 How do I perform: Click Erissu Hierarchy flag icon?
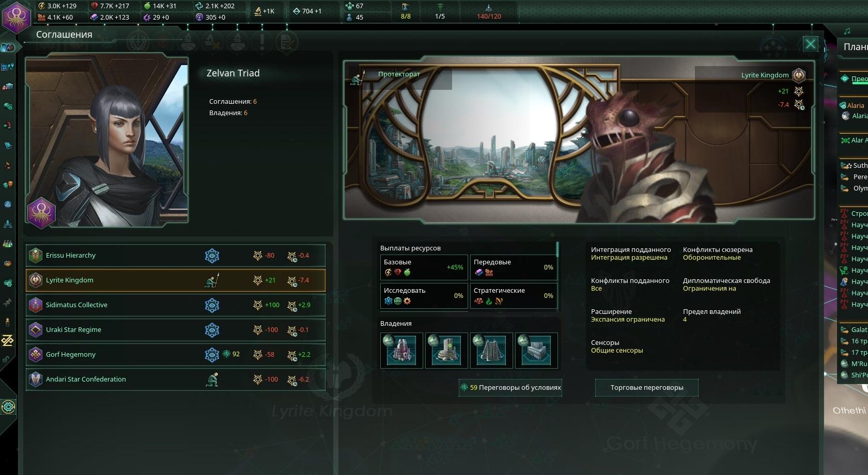[x=35, y=255]
